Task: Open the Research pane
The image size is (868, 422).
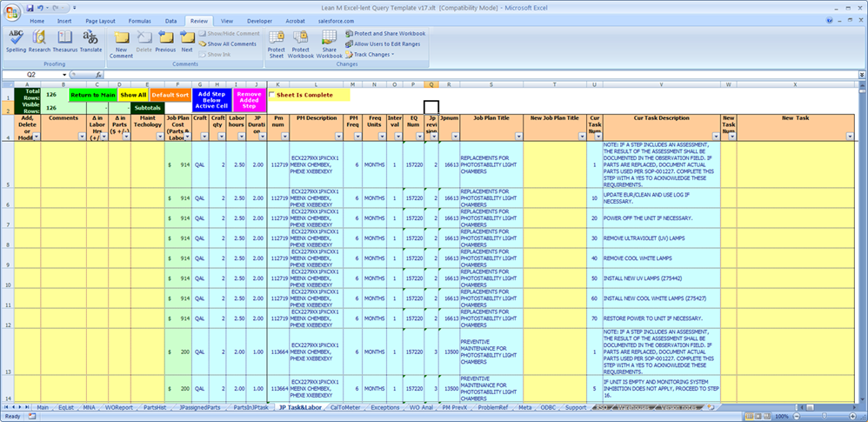Action: click(x=39, y=42)
